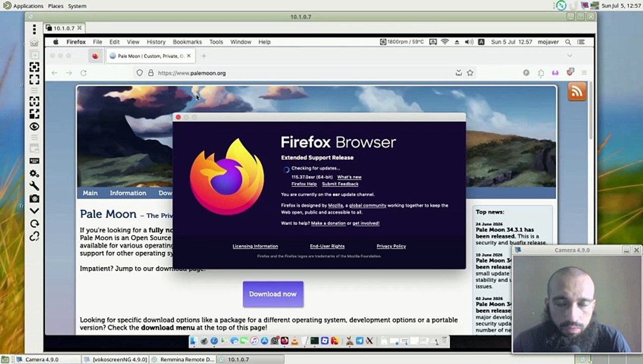
Task: Open the History menu
Action: pyautogui.click(x=156, y=42)
